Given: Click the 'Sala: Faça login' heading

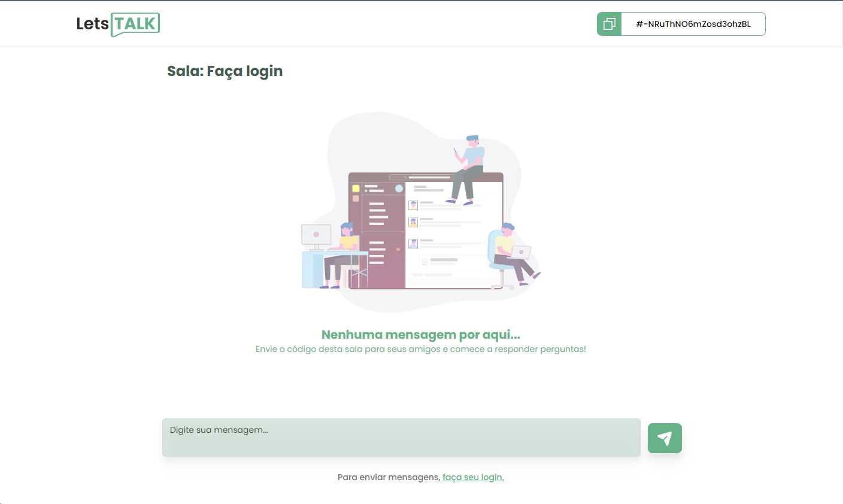Looking at the screenshot, I should [225, 71].
